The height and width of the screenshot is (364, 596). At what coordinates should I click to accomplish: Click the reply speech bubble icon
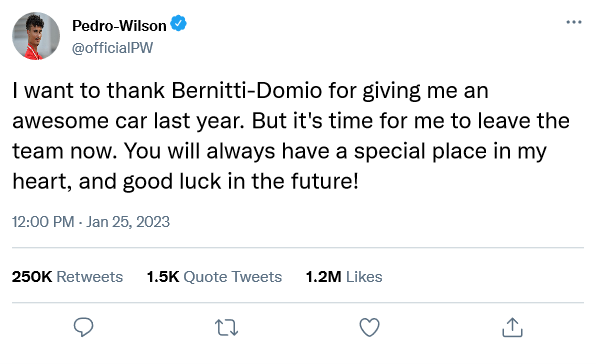point(83,327)
